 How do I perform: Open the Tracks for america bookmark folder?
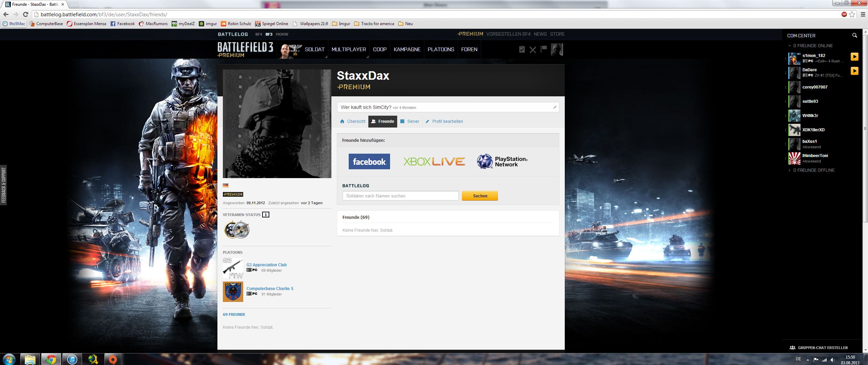[x=374, y=24]
